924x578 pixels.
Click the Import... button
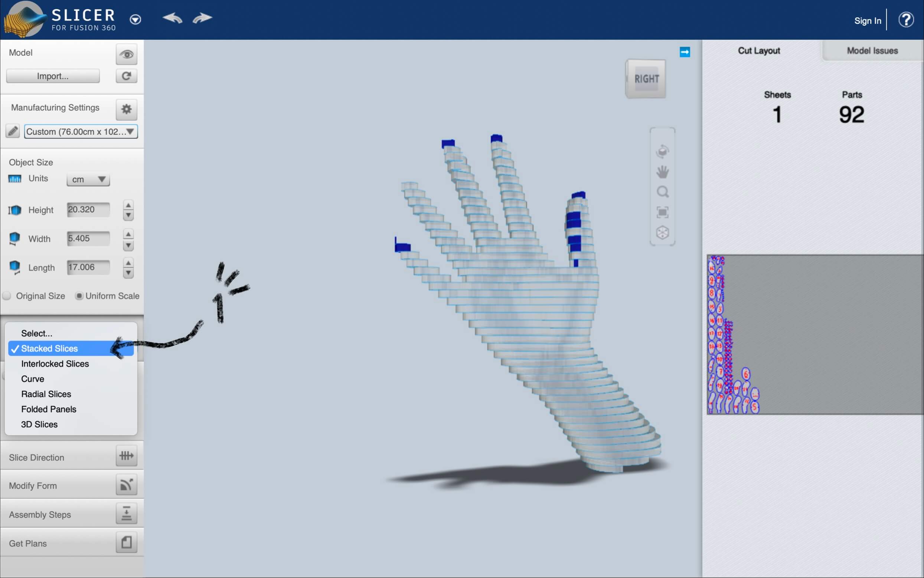click(53, 76)
